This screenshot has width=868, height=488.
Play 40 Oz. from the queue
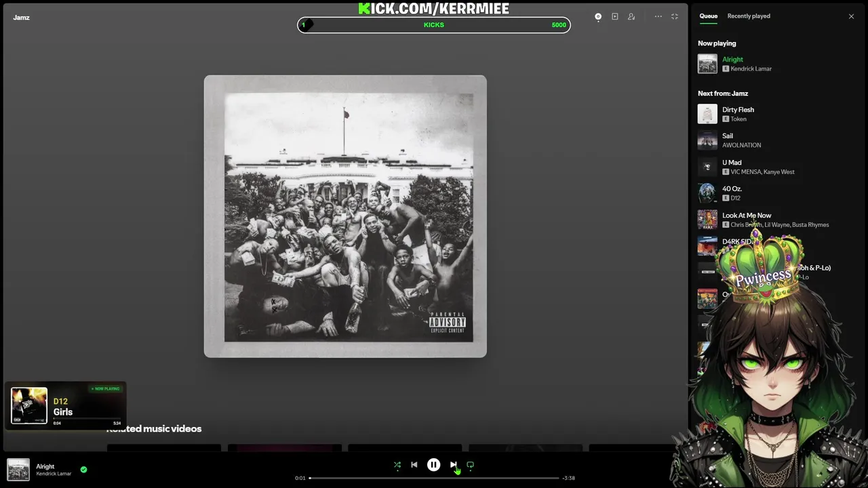(x=732, y=189)
